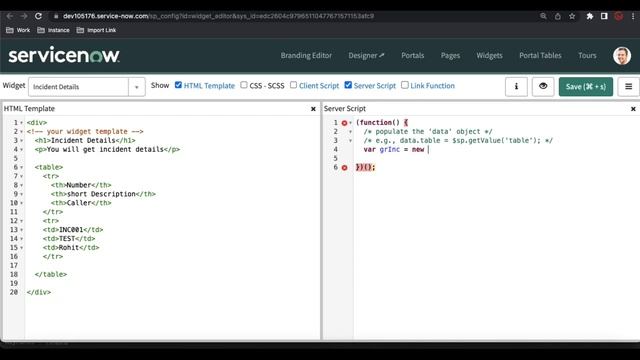
Task: Click TEST text on HTML line 14
Action: pyautogui.click(x=67, y=239)
